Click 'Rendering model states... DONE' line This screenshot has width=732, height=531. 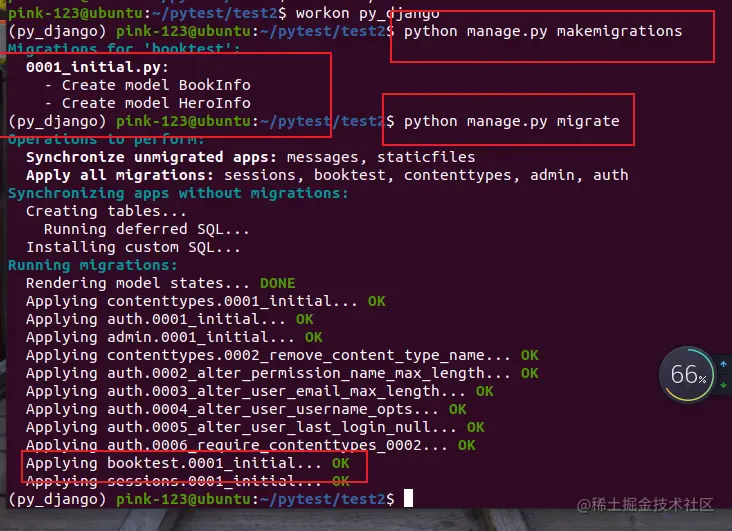(161, 283)
